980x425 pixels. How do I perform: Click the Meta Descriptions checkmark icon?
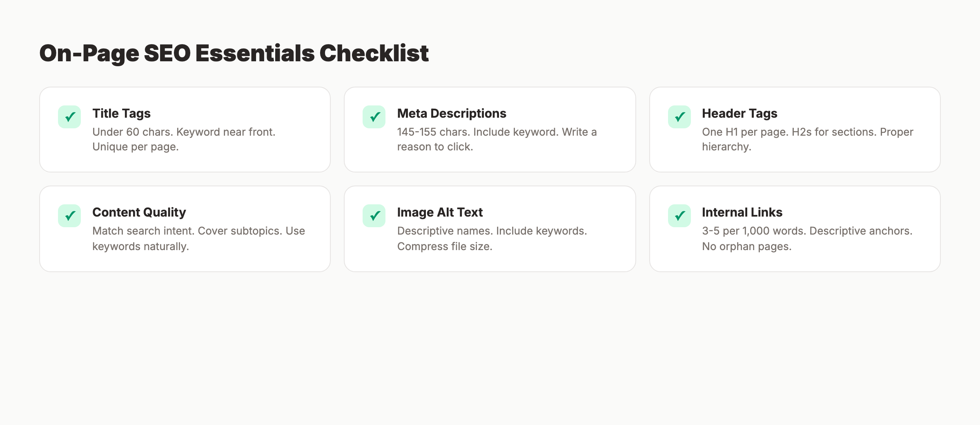pos(374,117)
